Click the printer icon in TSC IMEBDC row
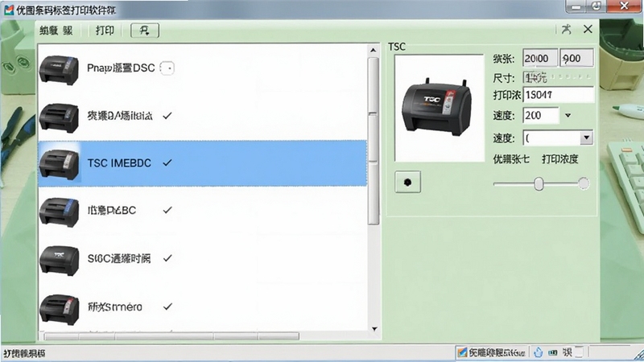 59,165
